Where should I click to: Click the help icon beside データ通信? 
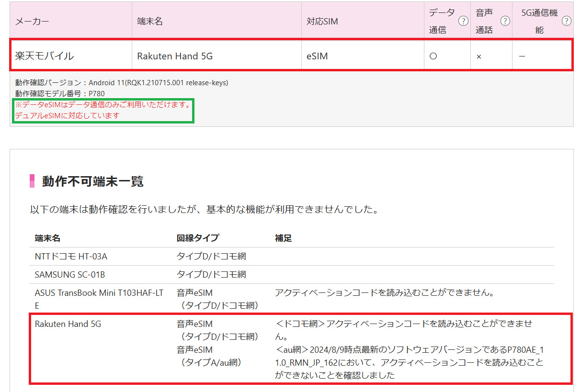tap(463, 21)
